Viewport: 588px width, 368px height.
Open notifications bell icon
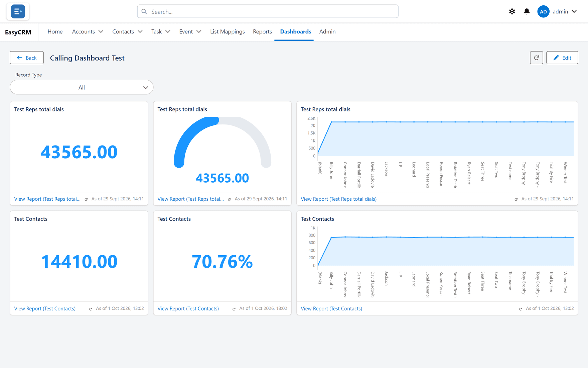[527, 11]
